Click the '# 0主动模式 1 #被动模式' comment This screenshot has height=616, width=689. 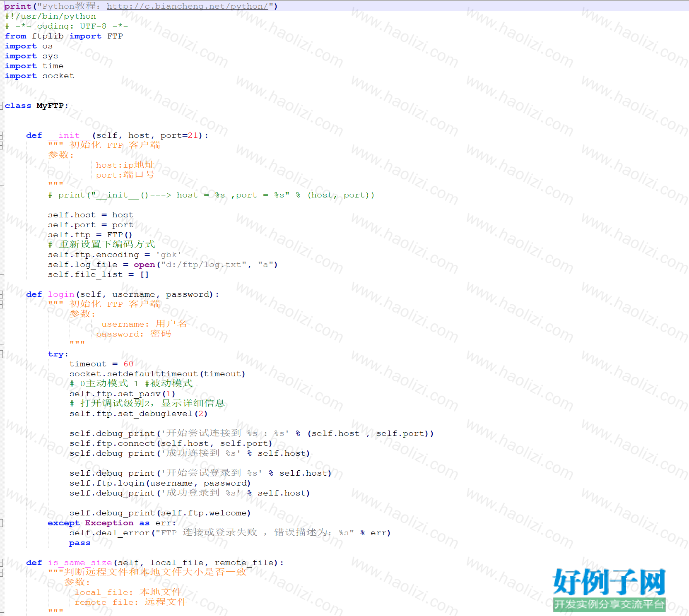(x=131, y=384)
